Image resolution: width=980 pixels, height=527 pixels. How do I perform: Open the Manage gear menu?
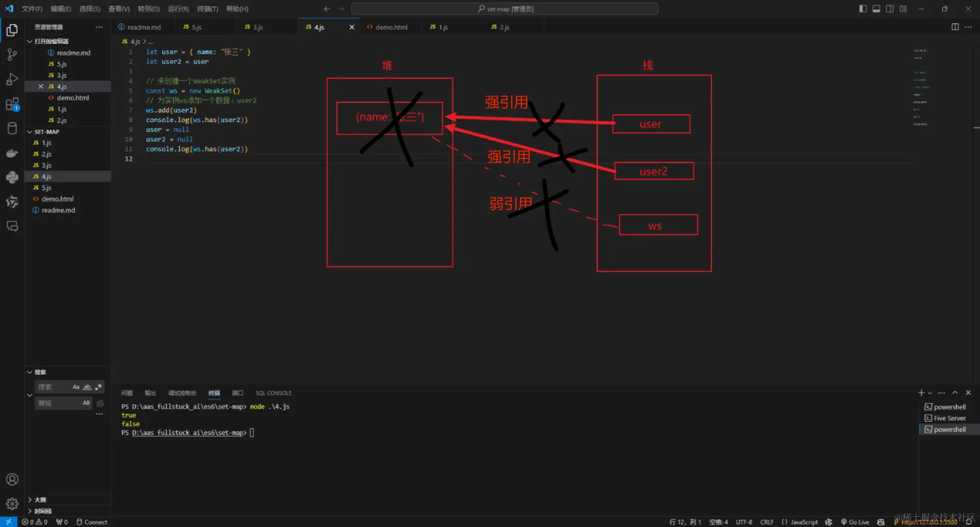point(12,504)
